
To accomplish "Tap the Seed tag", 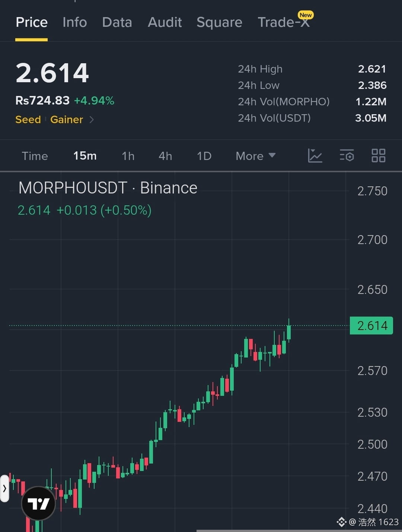I will point(28,120).
